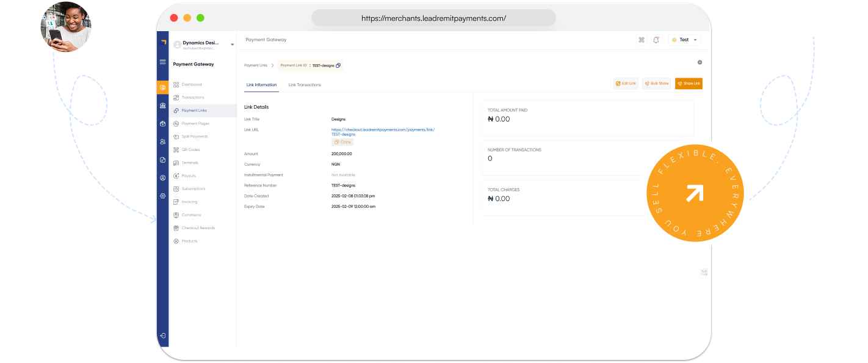Open the Test environment dropdown
868x363 pixels.
pyautogui.click(x=684, y=39)
